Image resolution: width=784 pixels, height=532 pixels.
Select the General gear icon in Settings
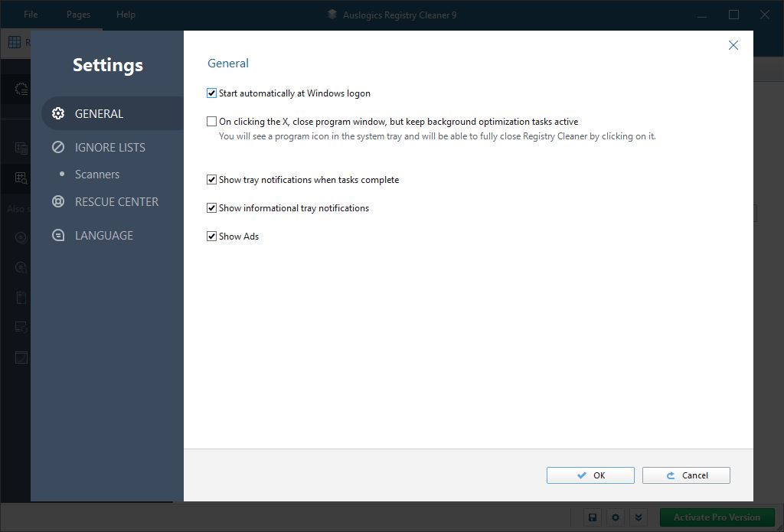[x=58, y=113]
